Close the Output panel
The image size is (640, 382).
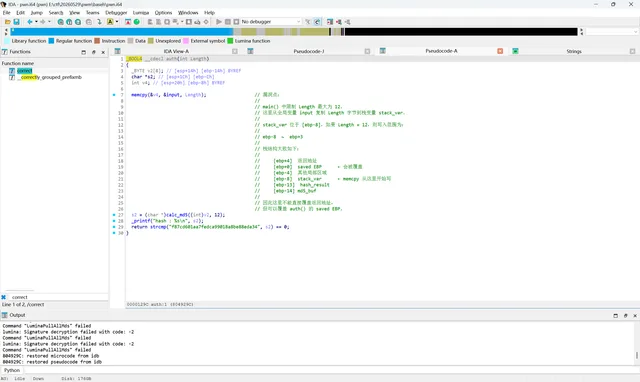[635, 315]
